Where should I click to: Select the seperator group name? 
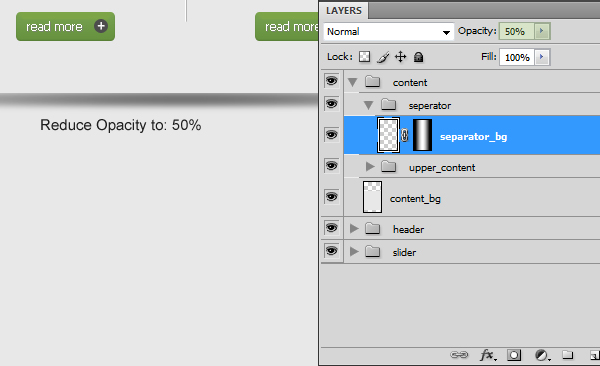tap(430, 106)
